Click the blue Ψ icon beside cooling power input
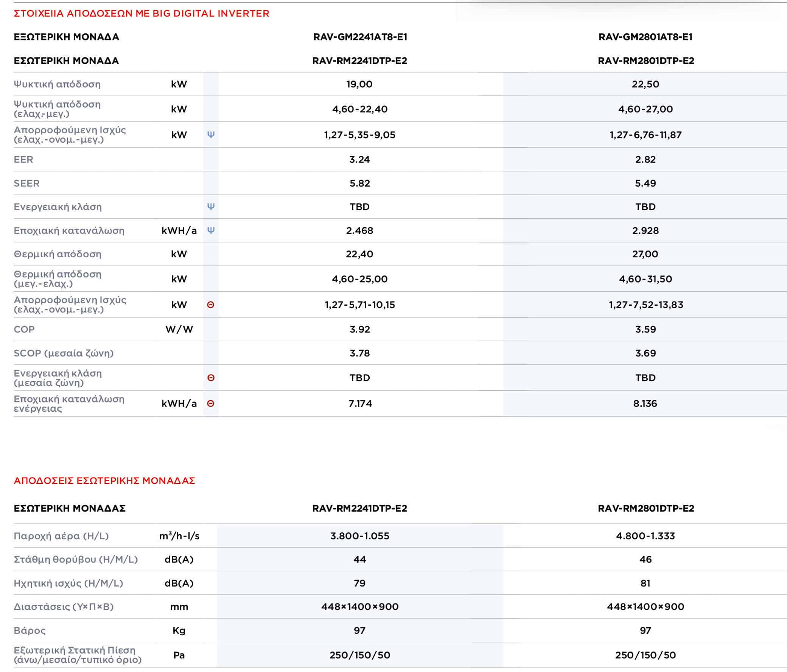The image size is (787, 672). [x=211, y=134]
